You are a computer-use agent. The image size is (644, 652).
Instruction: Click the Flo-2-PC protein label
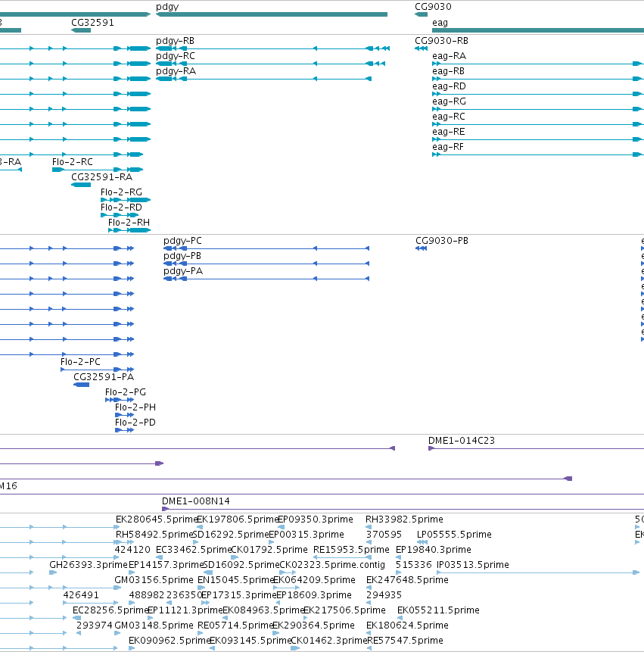(x=81, y=362)
